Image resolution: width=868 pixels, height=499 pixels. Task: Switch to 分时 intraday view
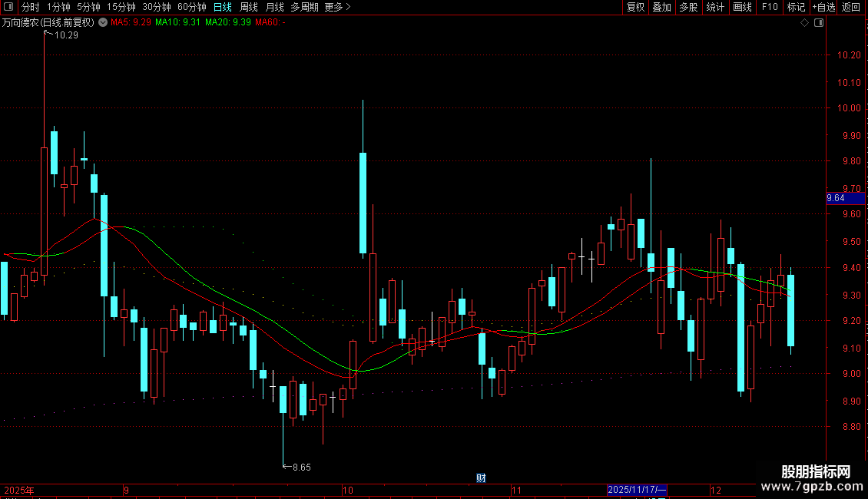click(30, 7)
